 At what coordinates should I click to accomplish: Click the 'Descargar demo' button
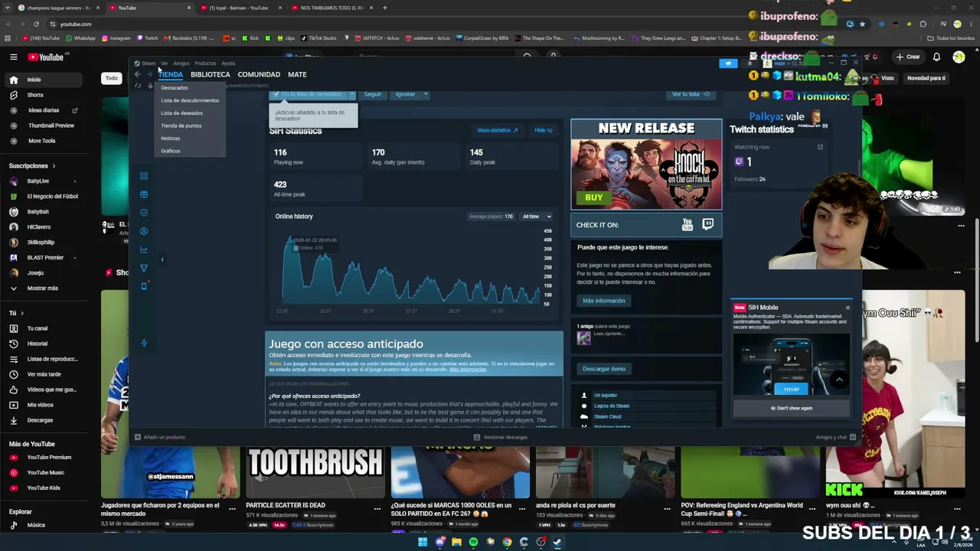604,369
